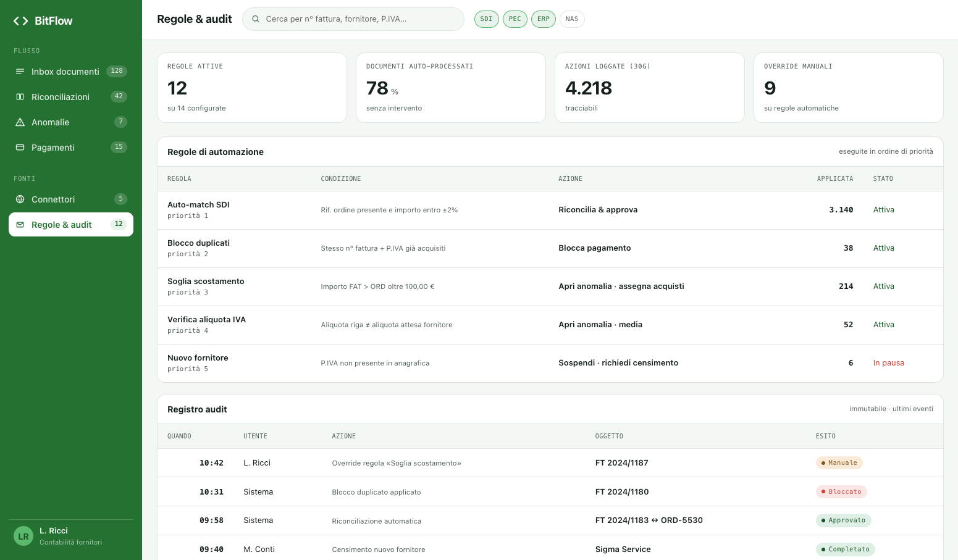Open the Auto-match SDI rule

pyautogui.click(x=550, y=210)
